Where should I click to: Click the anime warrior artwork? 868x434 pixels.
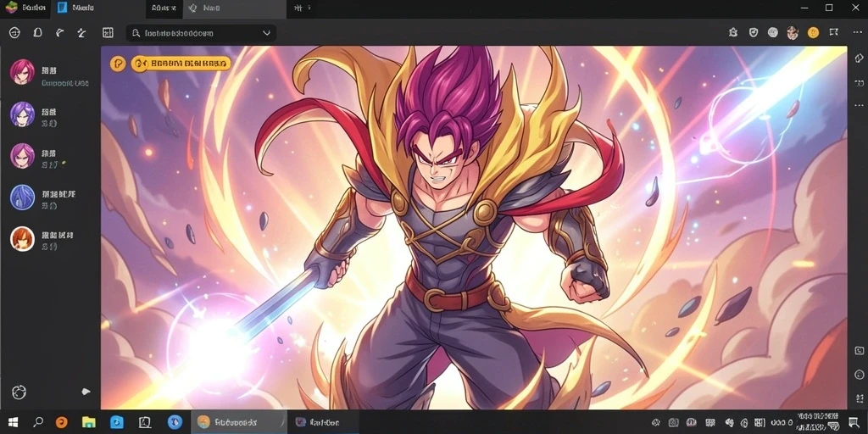(474, 227)
